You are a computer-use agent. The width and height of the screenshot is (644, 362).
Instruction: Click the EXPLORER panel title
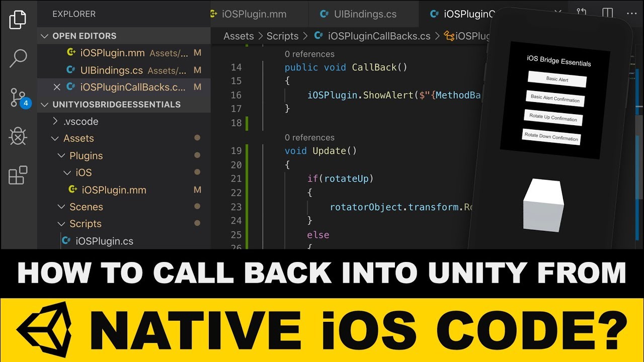pyautogui.click(x=74, y=14)
